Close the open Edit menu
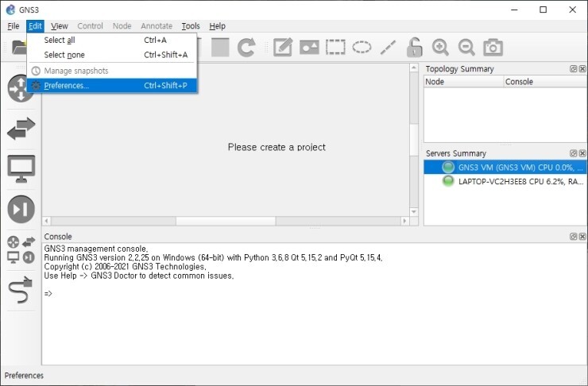Viewport: 588px width, 386px height. [35, 26]
